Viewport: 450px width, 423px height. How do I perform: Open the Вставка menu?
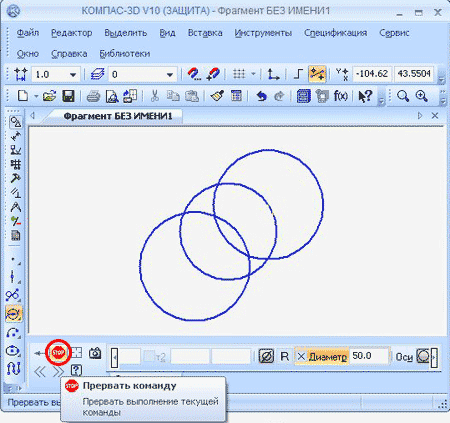click(x=205, y=33)
